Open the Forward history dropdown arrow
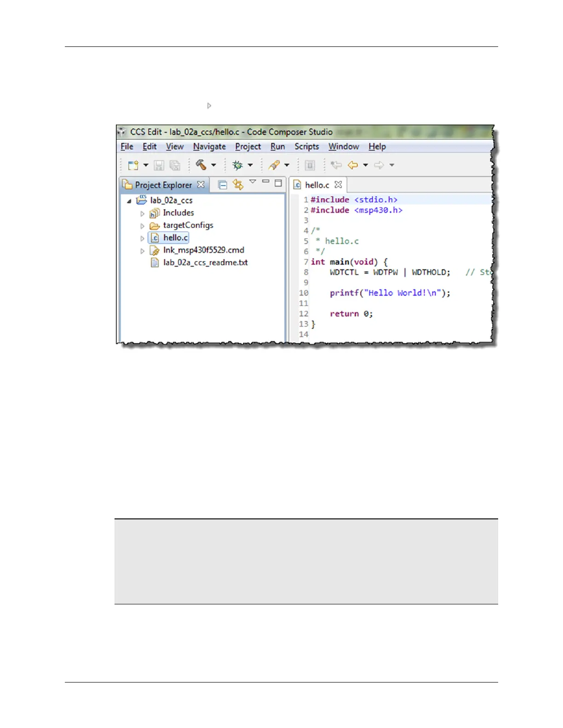This screenshot has width=563, height=728. coord(392,165)
